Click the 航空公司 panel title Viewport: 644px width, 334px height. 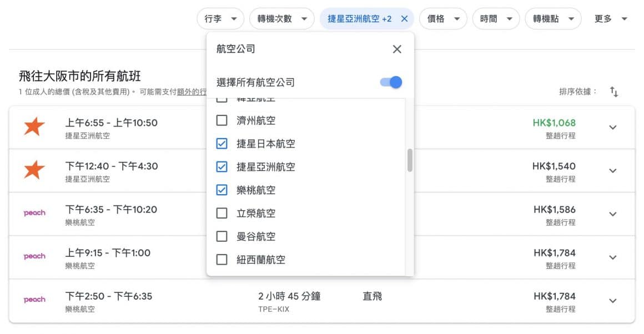click(236, 49)
